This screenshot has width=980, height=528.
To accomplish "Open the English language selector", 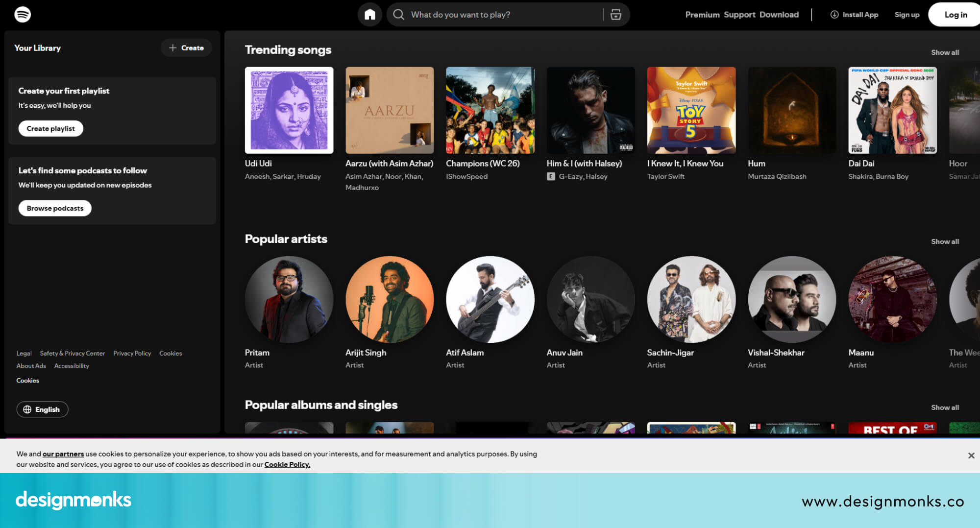I will [42, 409].
